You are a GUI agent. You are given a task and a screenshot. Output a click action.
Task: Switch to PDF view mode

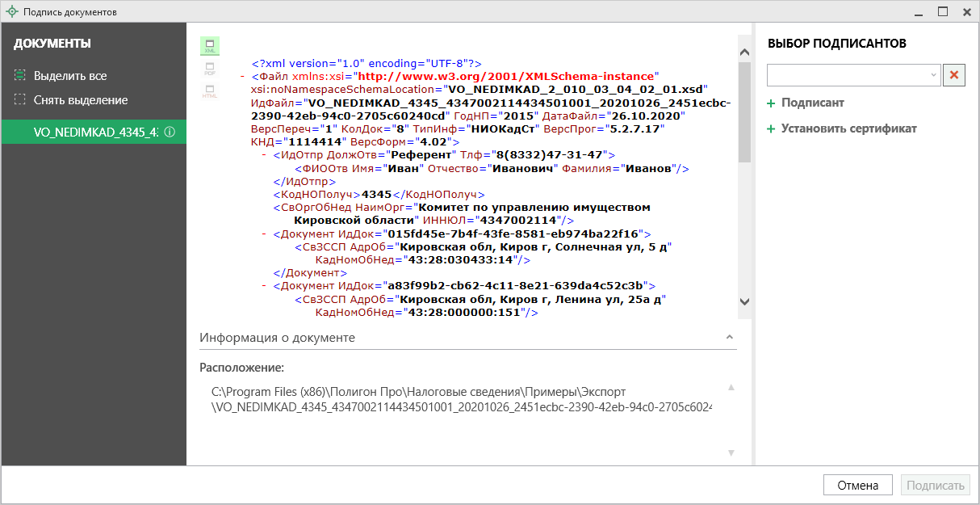point(210,69)
